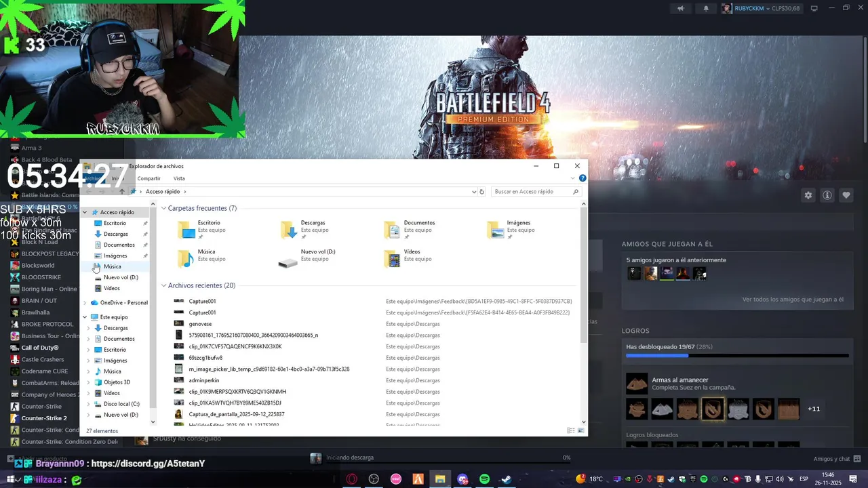Open Steam game settings gear icon
Viewport: 868px width, 488px height.
pos(808,195)
